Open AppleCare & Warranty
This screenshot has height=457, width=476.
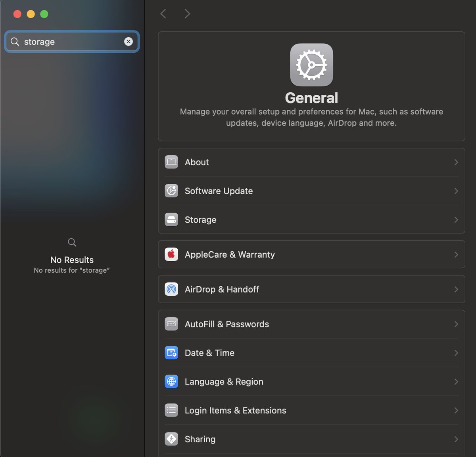(x=311, y=254)
